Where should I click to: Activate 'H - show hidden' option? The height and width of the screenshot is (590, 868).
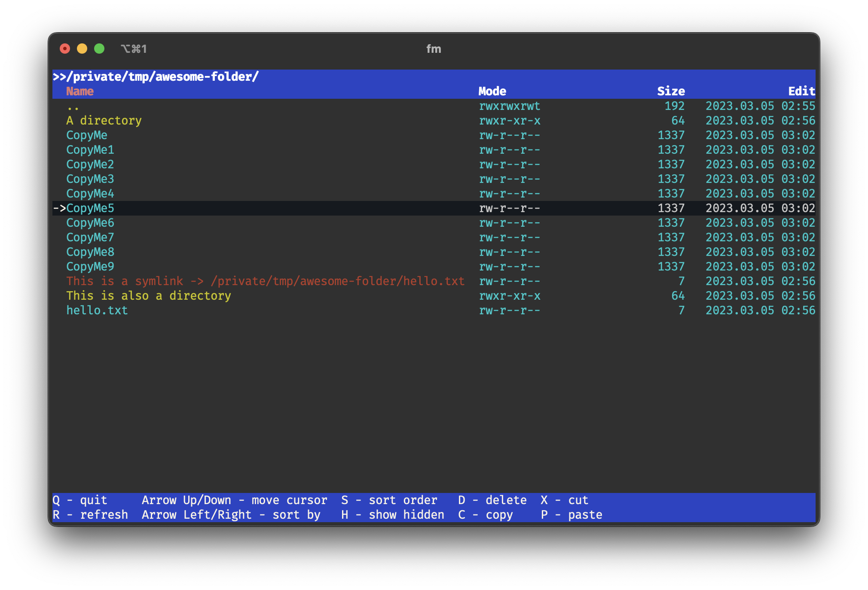tap(392, 514)
